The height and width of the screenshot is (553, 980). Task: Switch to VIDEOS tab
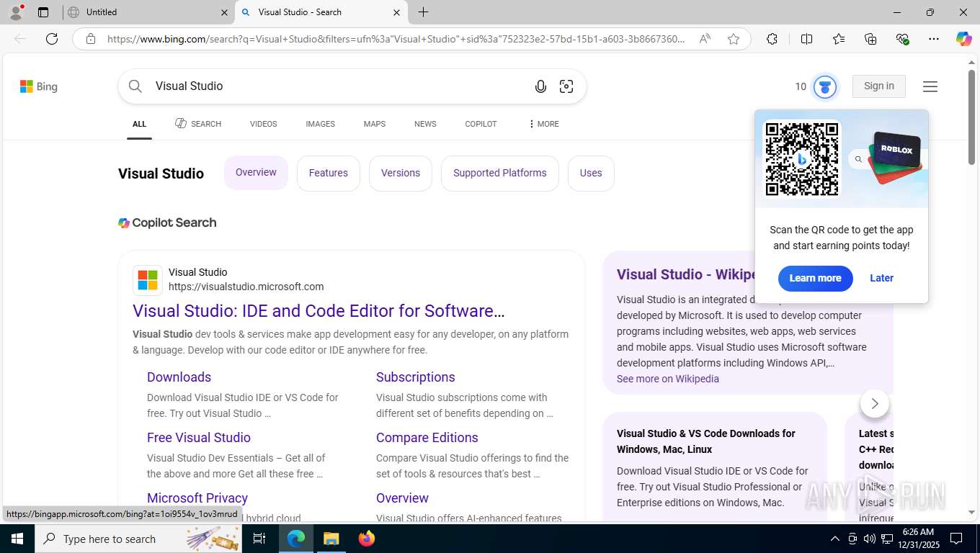[264, 124]
